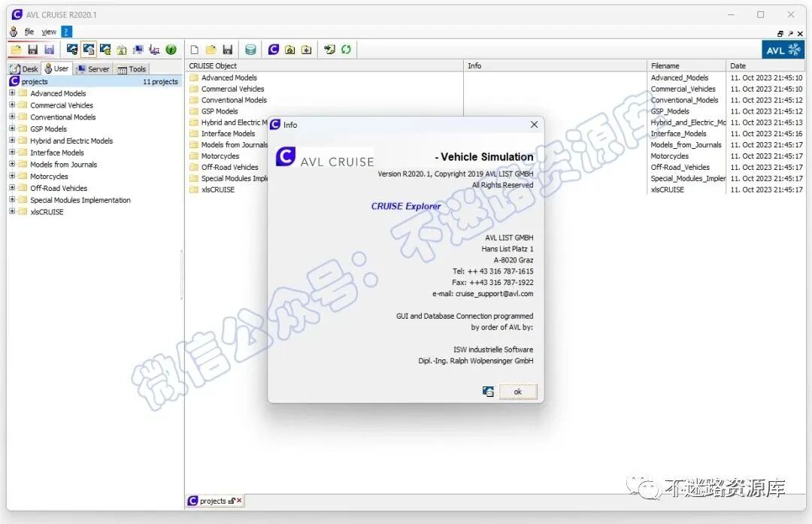
Task: Select Advanced Models in the object list
Action: 229,77
